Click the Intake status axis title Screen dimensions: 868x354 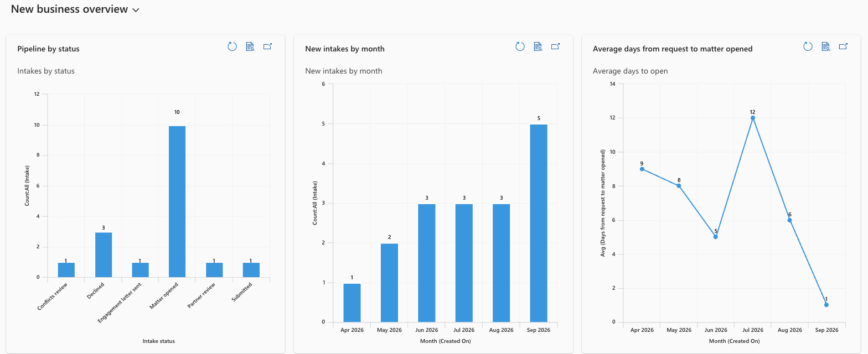[x=159, y=341]
